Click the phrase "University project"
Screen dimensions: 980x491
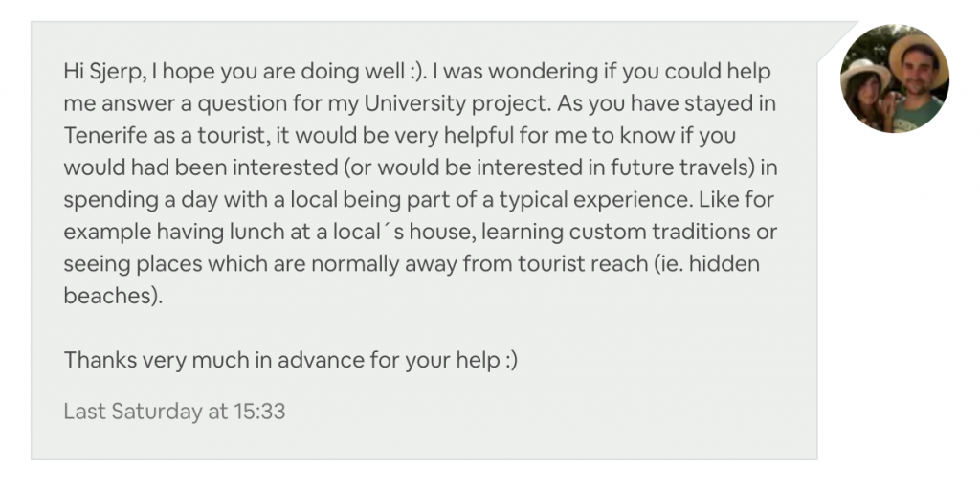pos(456,103)
